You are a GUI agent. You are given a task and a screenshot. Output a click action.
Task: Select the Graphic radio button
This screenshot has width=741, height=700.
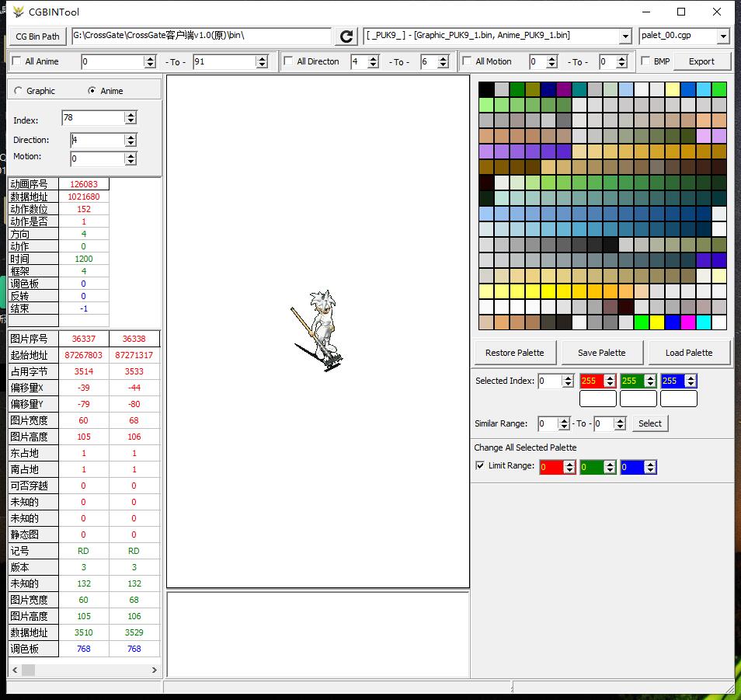(19, 91)
